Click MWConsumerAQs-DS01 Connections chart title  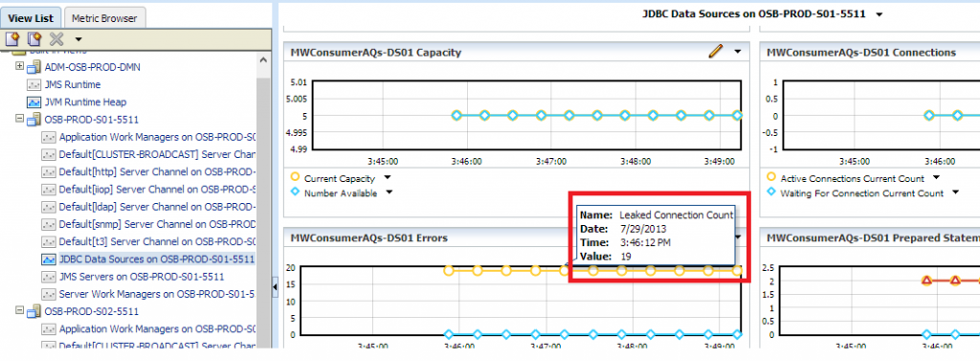coord(860,53)
